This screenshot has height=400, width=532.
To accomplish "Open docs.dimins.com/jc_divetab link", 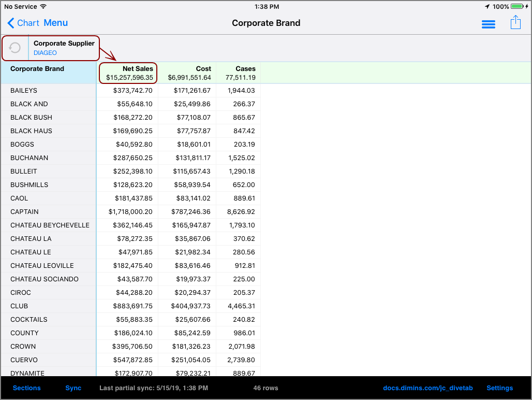I will [427, 388].
